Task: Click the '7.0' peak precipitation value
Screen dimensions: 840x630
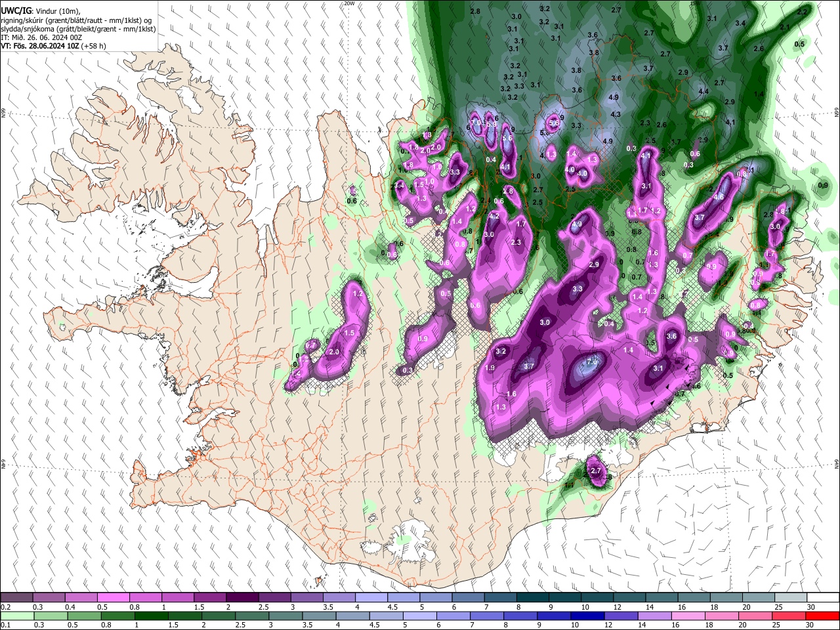Action: coord(592,362)
